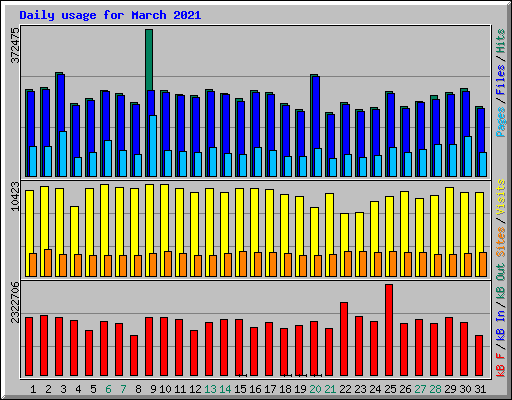Click the yellow visits bar for day 29
512x400 pixels.
point(449,221)
